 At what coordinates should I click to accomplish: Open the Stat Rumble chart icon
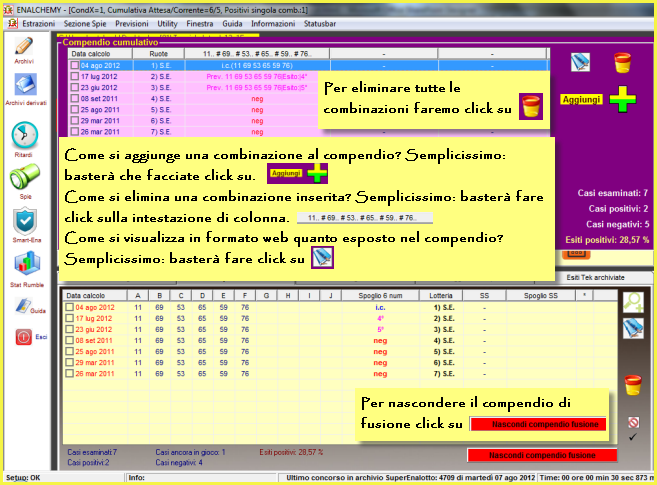coord(25,265)
